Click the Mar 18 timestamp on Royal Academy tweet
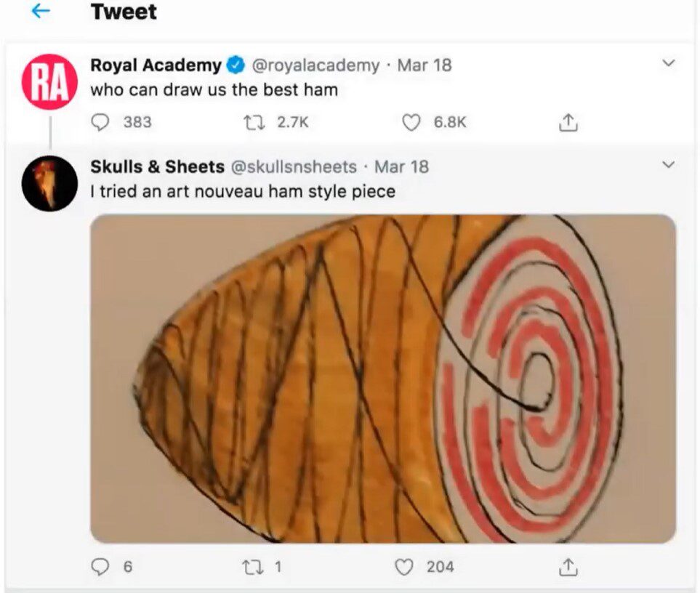700x593 pixels. tap(425, 65)
